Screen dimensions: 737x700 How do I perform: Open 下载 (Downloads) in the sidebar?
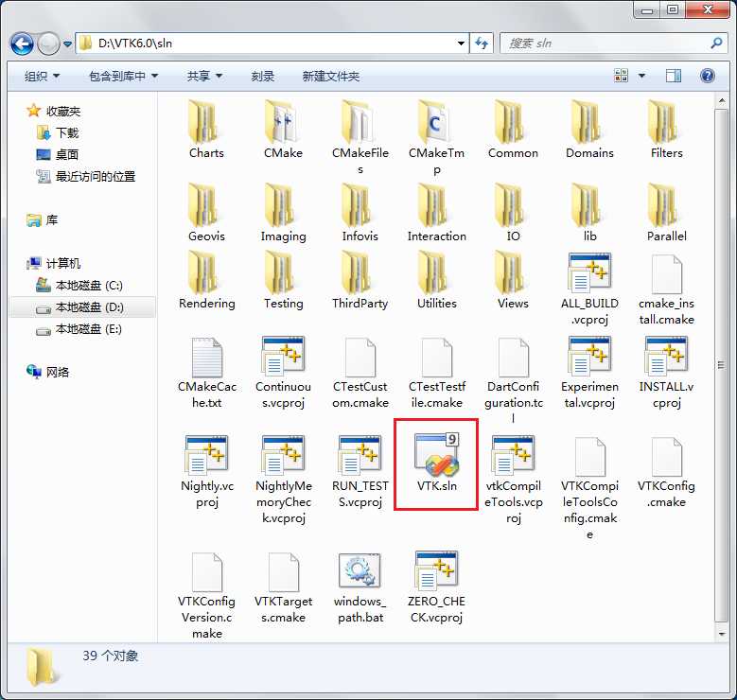coord(58,132)
